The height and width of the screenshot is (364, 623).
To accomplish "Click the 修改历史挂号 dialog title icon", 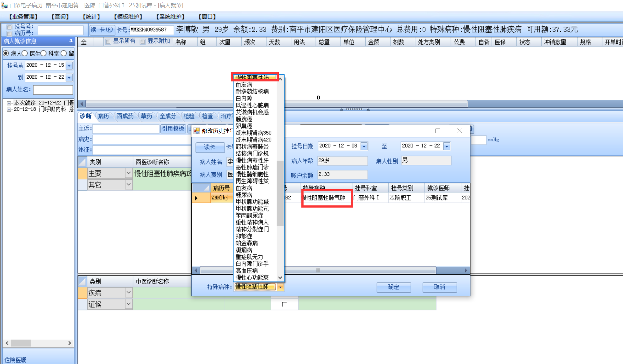I will click(196, 131).
